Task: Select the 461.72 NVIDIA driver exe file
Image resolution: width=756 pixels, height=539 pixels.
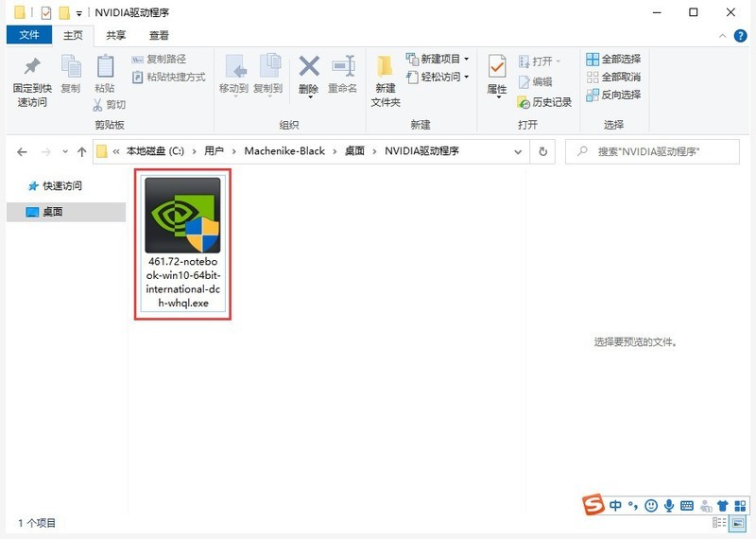Action: point(182,244)
